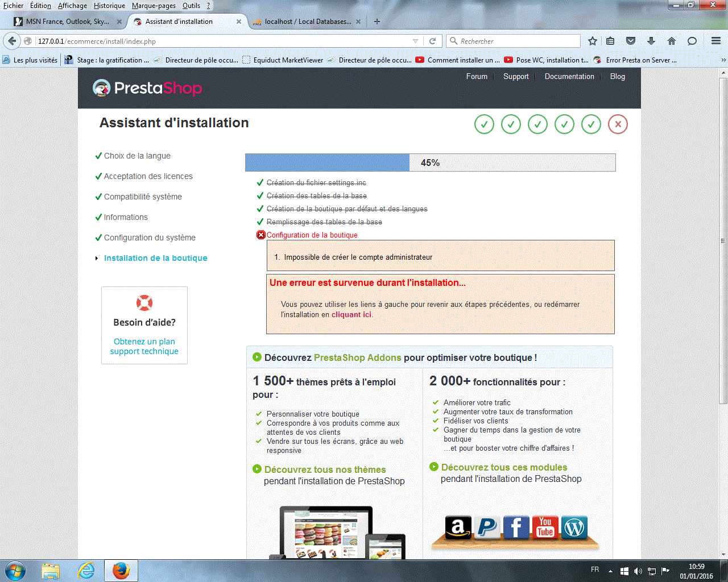
Task: Click the YouTube module icon
Action: pos(545,527)
